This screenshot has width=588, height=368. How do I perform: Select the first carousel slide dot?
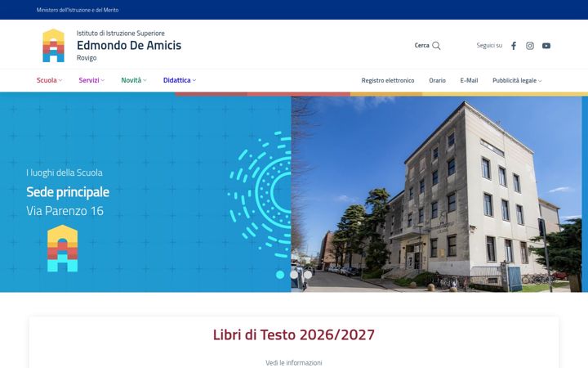[280, 275]
